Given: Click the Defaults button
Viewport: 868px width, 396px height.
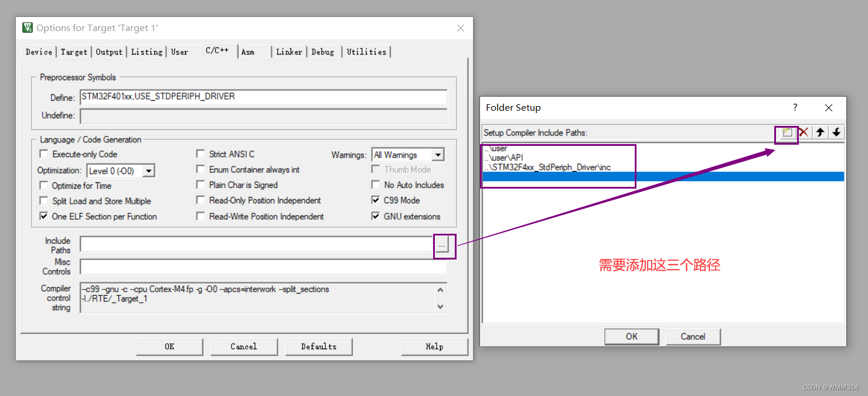Looking at the screenshot, I should tap(318, 346).
